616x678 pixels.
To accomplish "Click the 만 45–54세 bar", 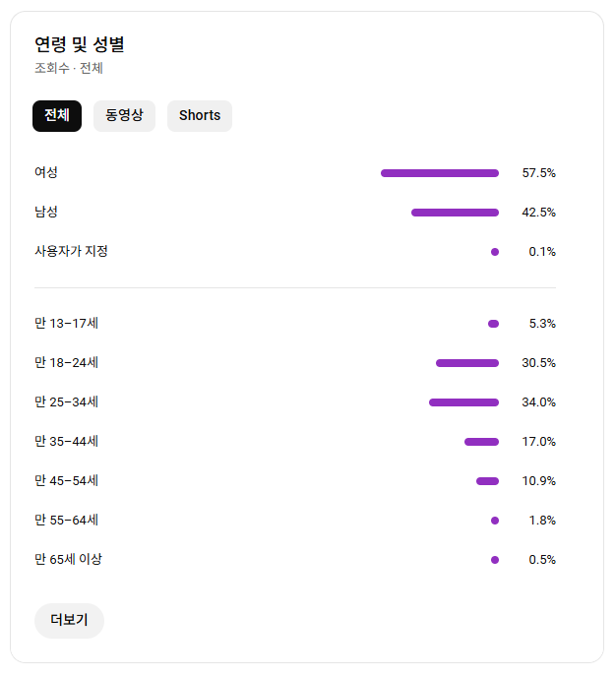I will [x=487, y=481].
